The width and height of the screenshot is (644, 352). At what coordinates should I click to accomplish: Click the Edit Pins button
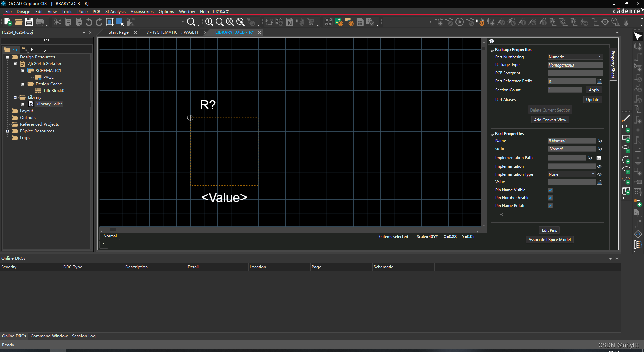pos(549,230)
